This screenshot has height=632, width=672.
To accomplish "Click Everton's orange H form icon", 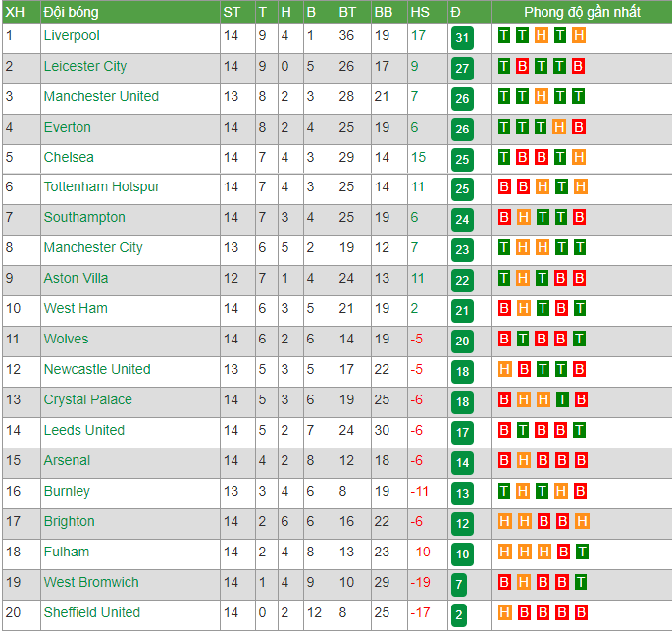I will (x=559, y=128).
